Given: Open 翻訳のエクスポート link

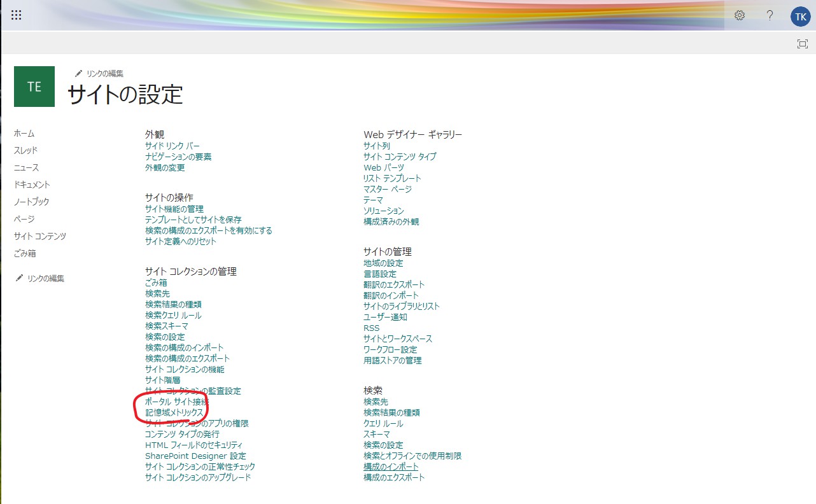Looking at the screenshot, I should pos(394,284).
